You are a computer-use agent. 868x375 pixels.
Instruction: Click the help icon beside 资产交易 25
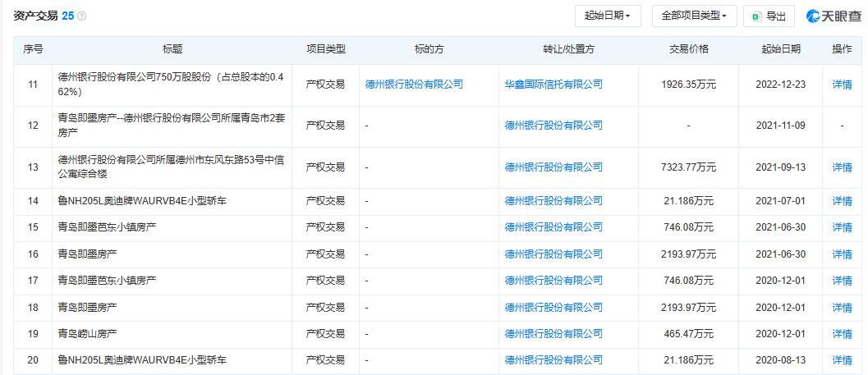(x=81, y=16)
